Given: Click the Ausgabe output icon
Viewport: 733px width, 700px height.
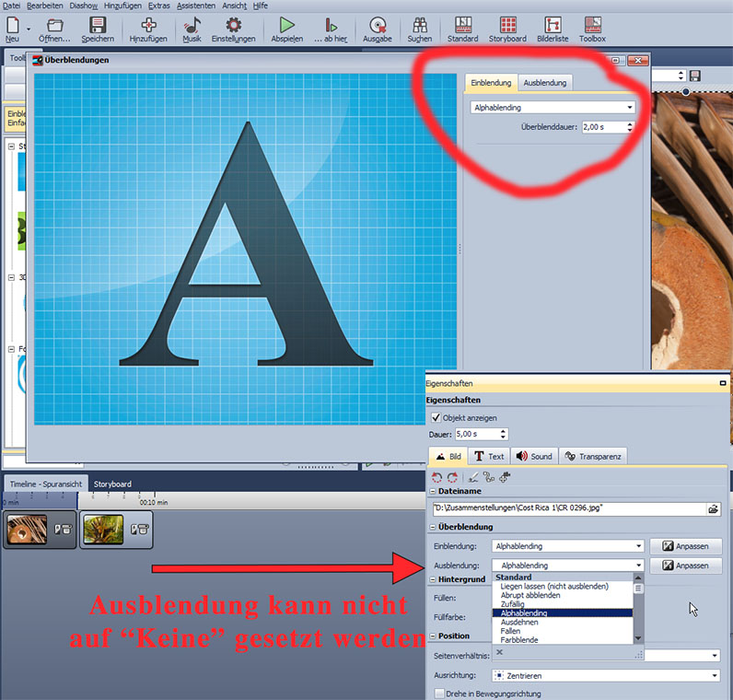Looking at the screenshot, I should (x=377, y=26).
